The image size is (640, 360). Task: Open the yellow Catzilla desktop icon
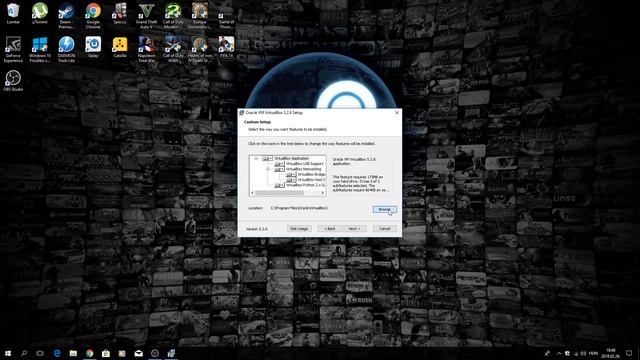(120, 47)
